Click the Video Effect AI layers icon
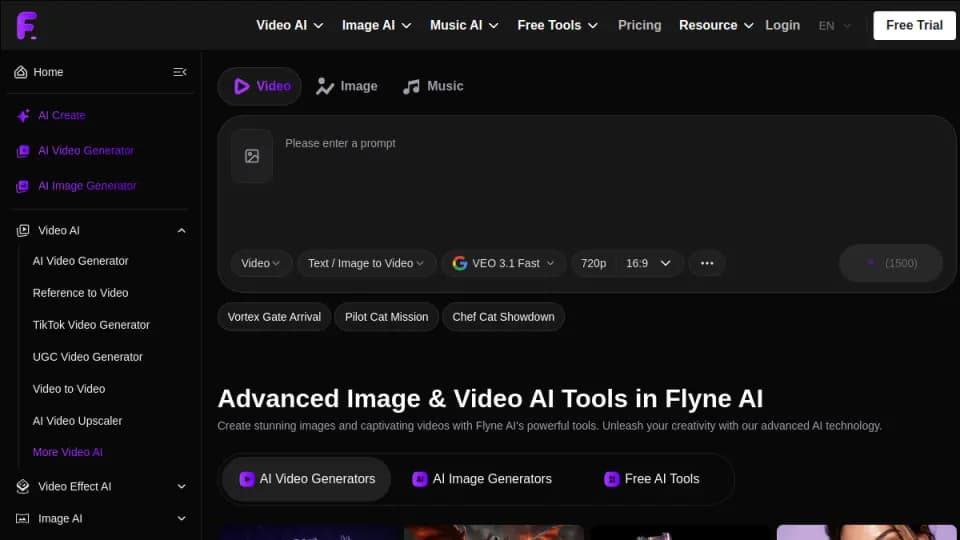 23,487
